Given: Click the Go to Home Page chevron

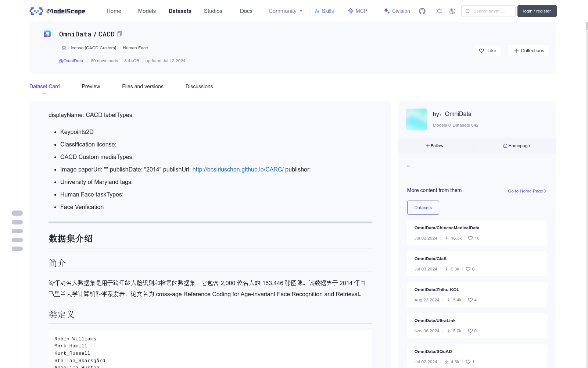Looking at the screenshot, I should click(545, 191).
